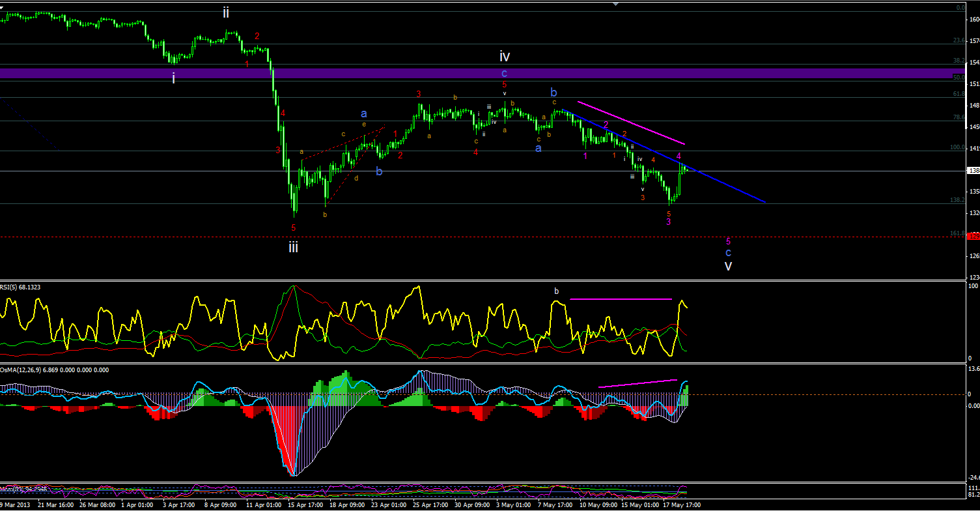Select the blue descending trendline

click(664, 157)
